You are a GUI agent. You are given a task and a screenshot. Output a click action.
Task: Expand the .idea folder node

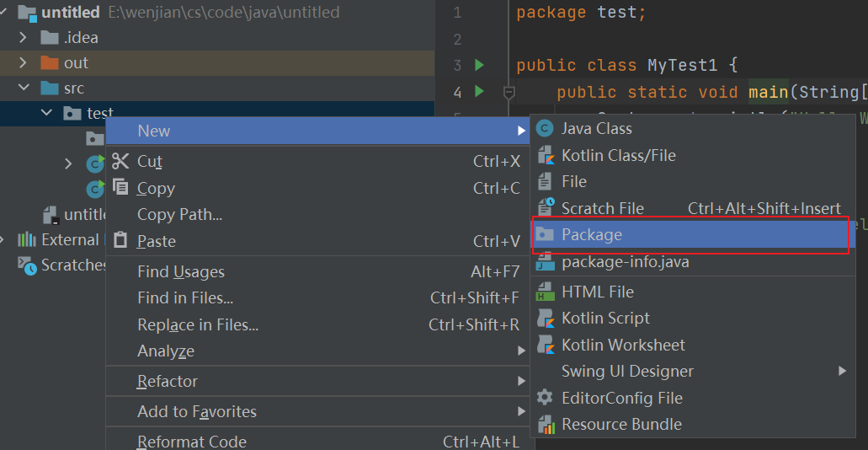(x=23, y=38)
